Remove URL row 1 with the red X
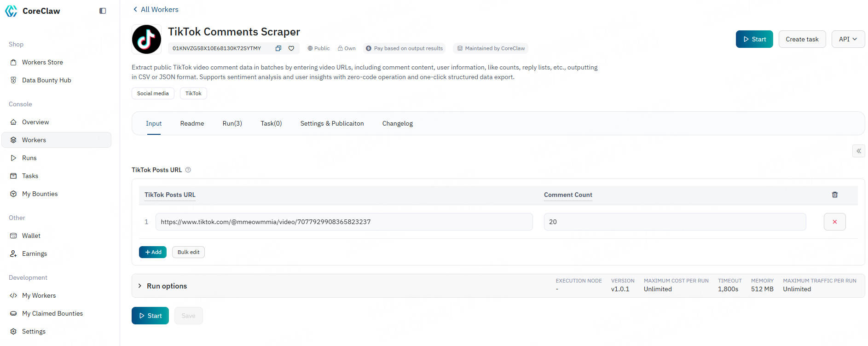The image size is (868, 346). (834, 222)
